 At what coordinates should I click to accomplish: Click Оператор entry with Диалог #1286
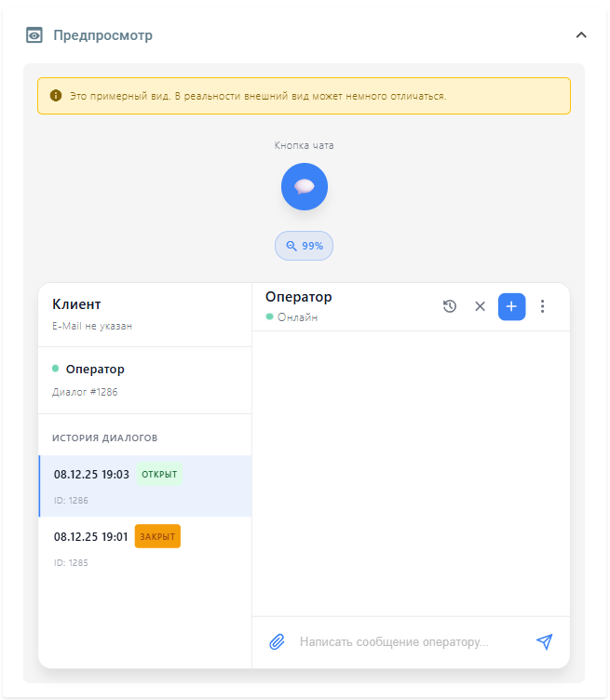click(94, 370)
